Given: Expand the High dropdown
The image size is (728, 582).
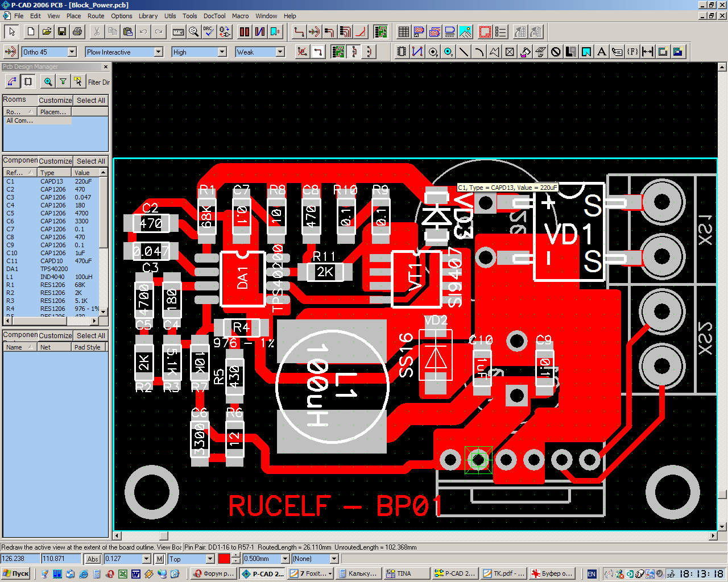Looking at the screenshot, I should click(x=222, y=52).
